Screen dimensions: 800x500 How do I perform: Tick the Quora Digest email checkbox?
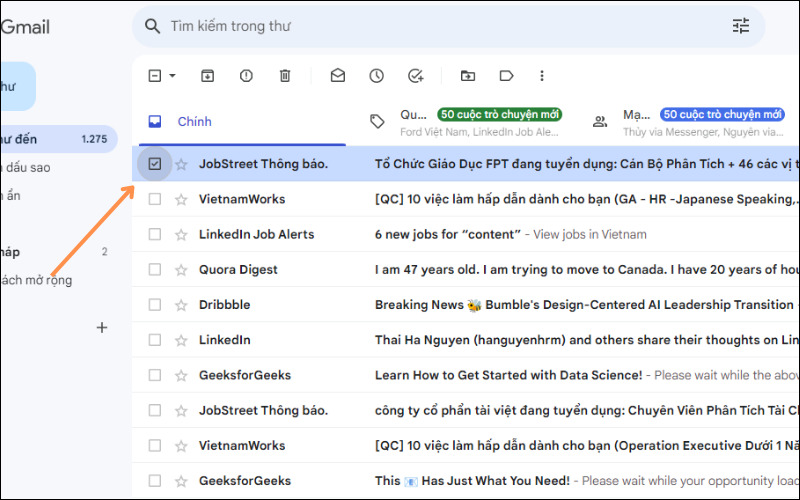(x=155, y=269)
